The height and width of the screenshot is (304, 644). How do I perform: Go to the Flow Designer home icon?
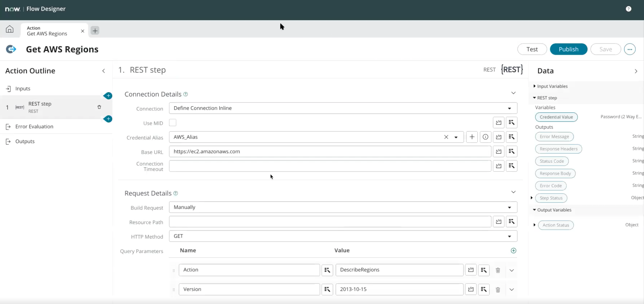coord(10,29)
